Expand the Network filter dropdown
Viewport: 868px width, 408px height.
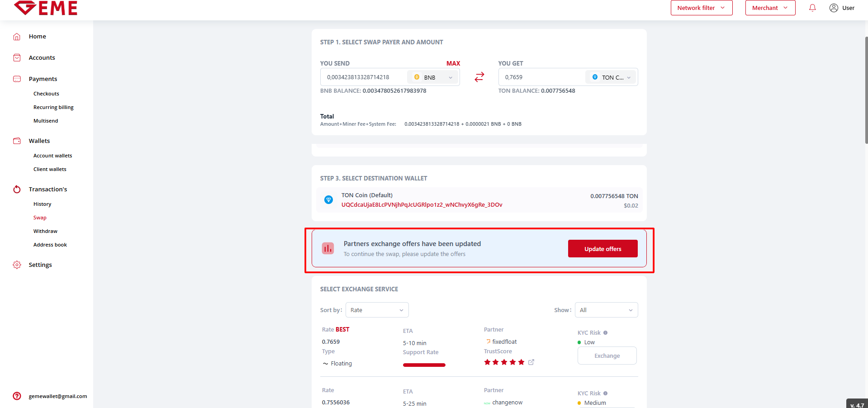(x=701, y=8)
